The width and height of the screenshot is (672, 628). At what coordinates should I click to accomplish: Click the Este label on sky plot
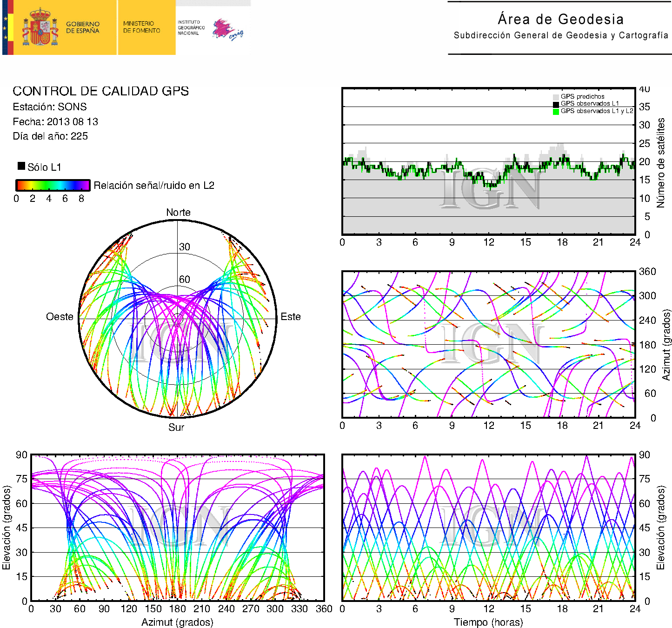point(291,317)
